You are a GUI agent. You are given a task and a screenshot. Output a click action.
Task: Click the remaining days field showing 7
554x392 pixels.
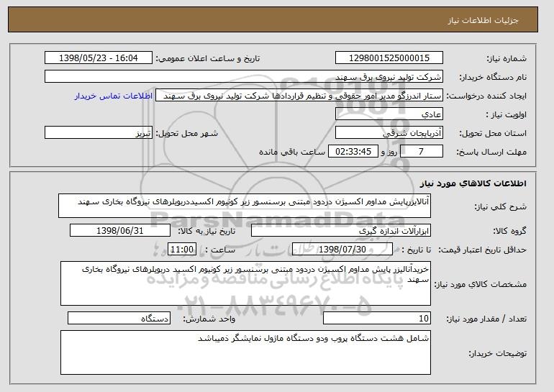tap(422, 152)
